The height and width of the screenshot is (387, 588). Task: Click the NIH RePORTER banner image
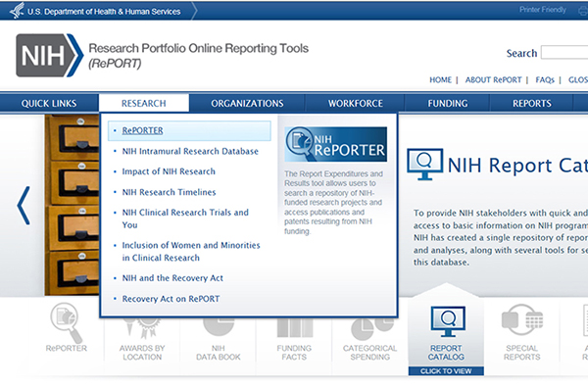pos(335,144)
